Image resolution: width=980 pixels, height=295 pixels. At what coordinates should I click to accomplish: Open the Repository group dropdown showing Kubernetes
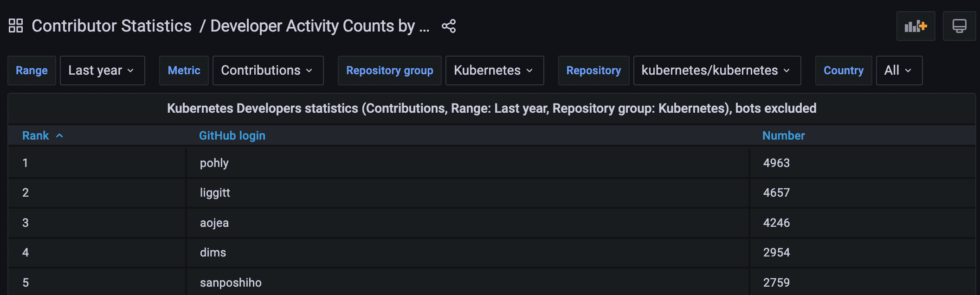click(x=494, y=71)
